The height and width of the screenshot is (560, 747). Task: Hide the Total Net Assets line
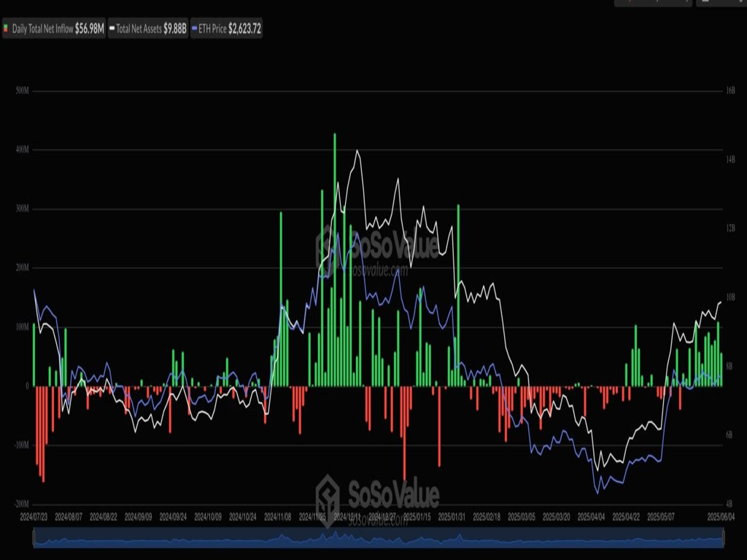[x=148, y=29]
